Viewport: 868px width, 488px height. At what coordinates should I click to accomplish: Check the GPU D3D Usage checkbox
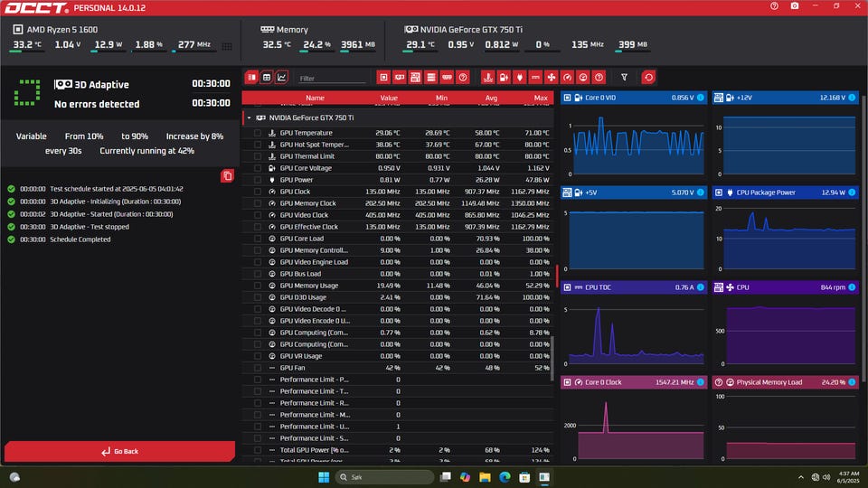(258, 297)
